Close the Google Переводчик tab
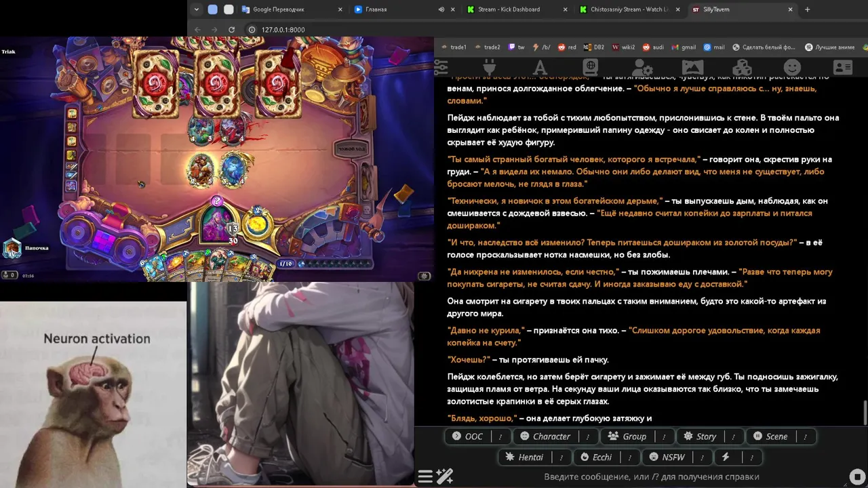 [339, 9]
